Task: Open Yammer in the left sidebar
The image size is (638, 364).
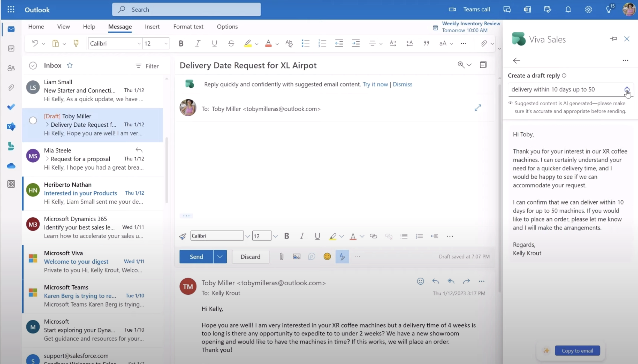Action: (11, 126)
